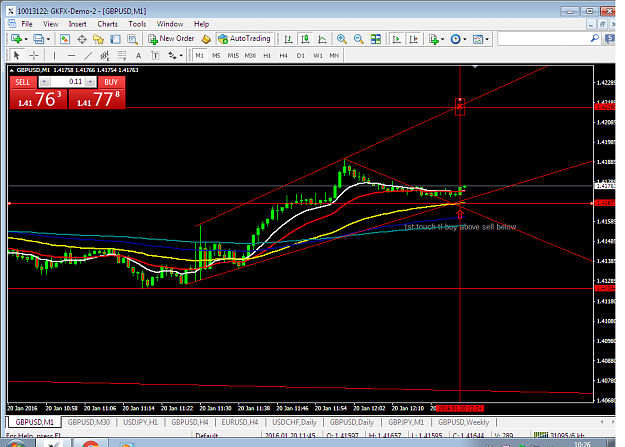Switch to D1 timeframe
Viewport: 625px width, 447px height.
pos(301,55)
